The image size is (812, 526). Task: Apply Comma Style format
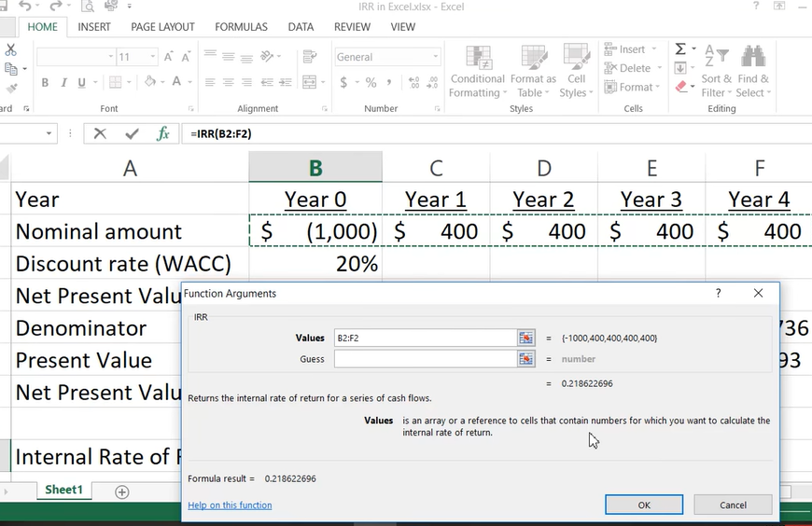[389, 82]
